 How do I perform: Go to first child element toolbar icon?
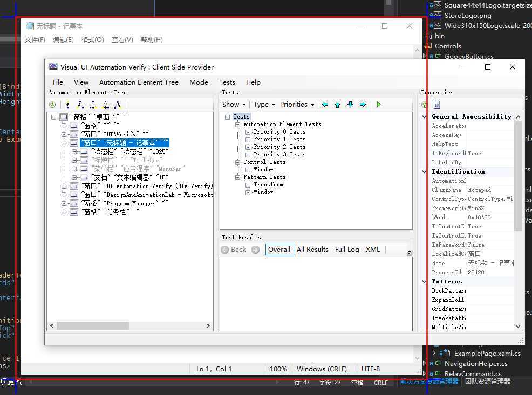[x=80, y=105]
